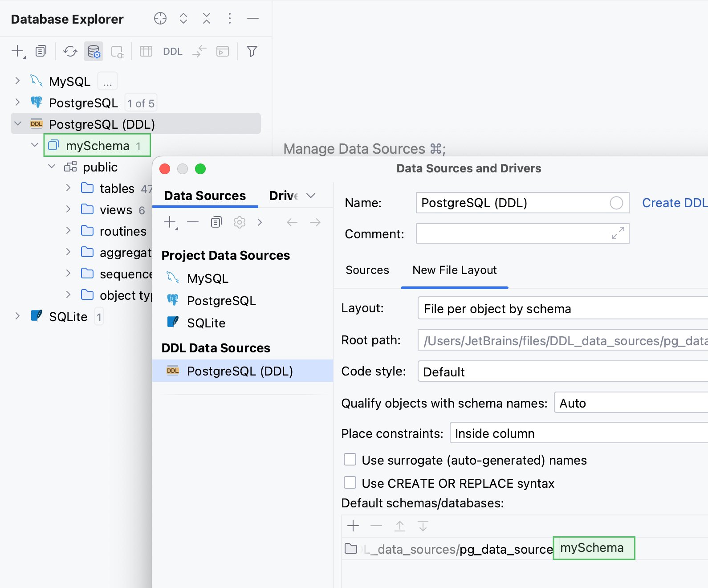Click the Select Opened File crosshair icon
This screenshot has height=588, width=708.
[160, 18]
